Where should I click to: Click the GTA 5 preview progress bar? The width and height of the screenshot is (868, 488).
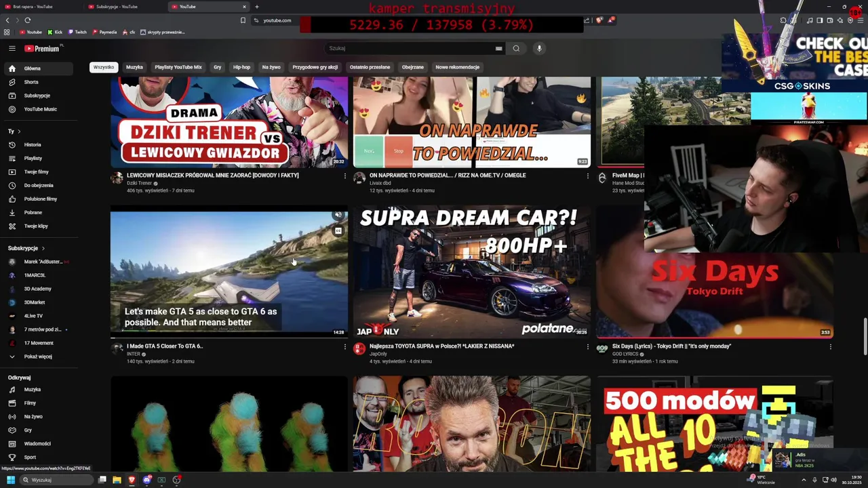tap(229, 337)
